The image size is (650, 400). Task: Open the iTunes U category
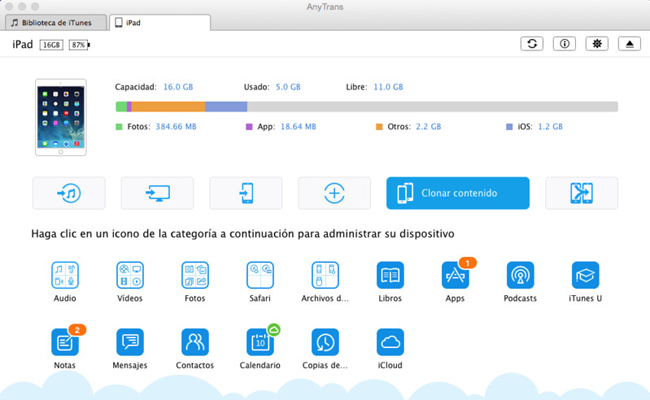585,275
